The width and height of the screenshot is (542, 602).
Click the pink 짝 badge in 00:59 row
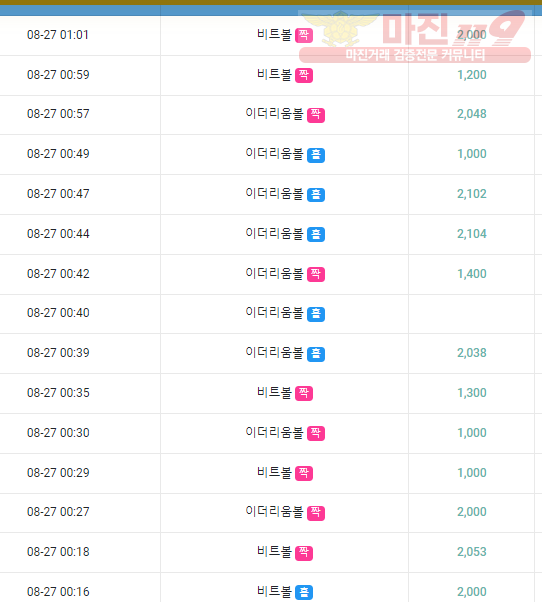click(x=304, y=76)
